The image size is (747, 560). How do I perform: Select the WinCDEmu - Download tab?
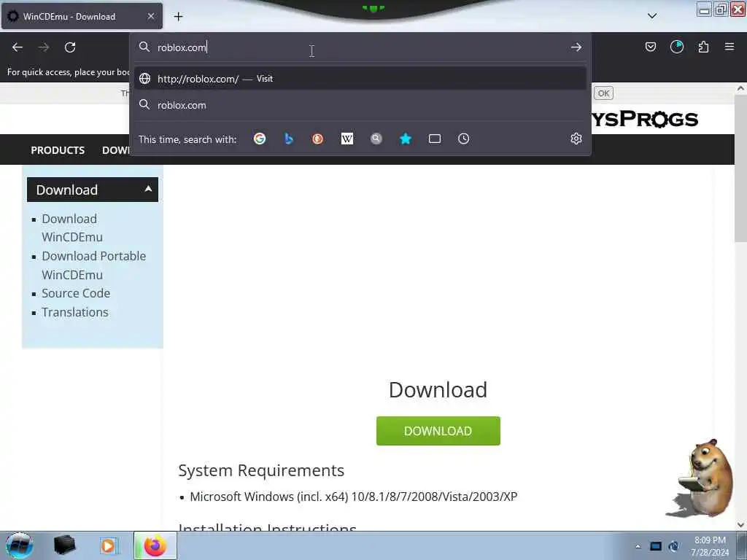point(82,16)
